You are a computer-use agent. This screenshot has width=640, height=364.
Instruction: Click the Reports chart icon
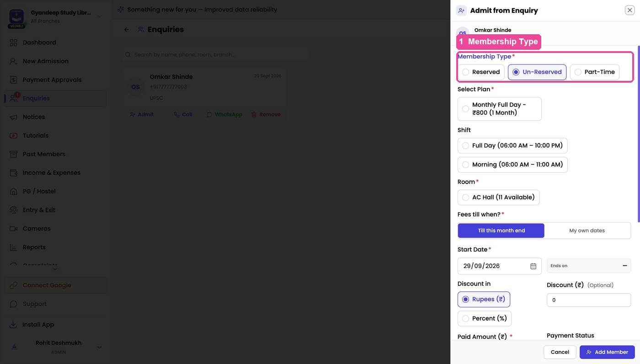click(14, 247)
